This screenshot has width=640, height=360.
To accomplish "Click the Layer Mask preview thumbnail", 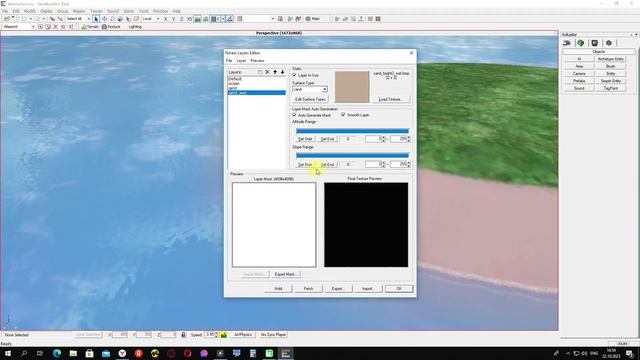I will 274,225.
